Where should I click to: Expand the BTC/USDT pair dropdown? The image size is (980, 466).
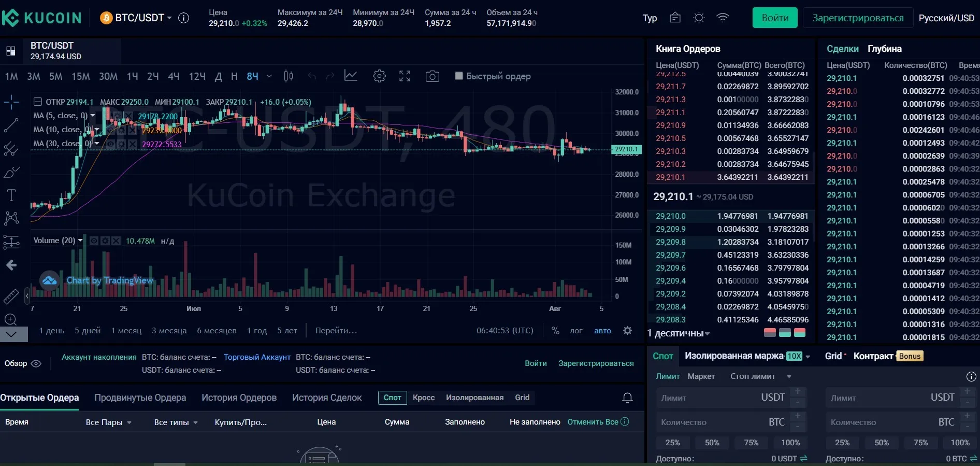(169, 18)
